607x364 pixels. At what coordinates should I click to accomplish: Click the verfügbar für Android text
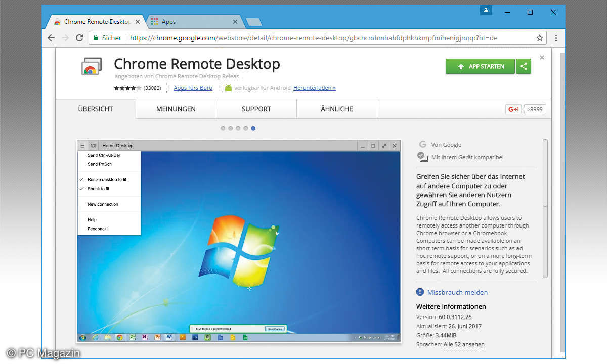tap(263, 88)
